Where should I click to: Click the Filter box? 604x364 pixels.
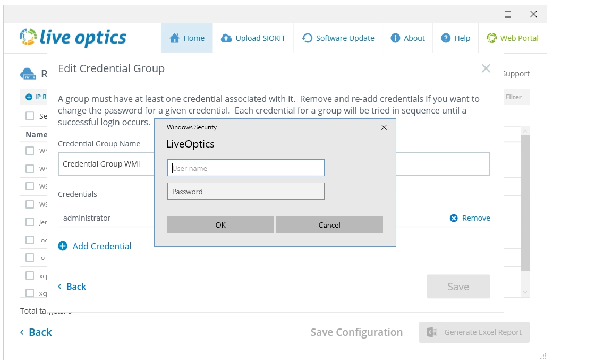(516, 97)
